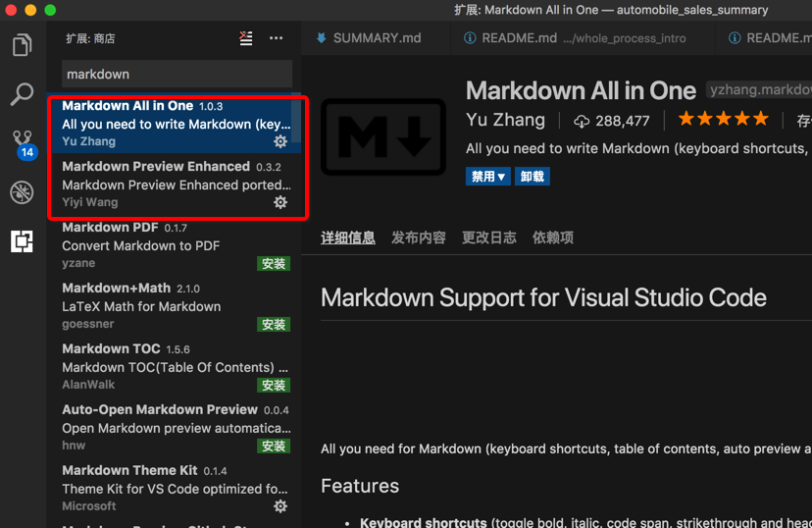812x528 pixels.
Task: Select the Markdown+Math list entry
Action: pos(174,306)
